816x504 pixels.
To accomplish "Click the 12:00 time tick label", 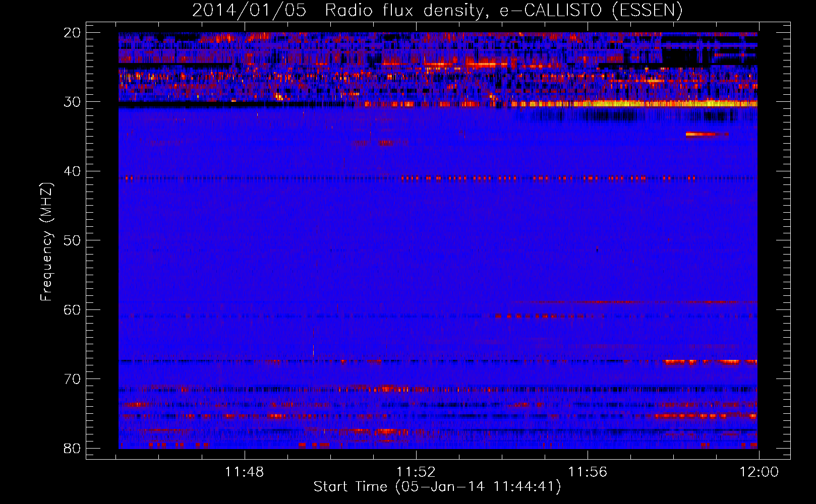I will point(759,472).
